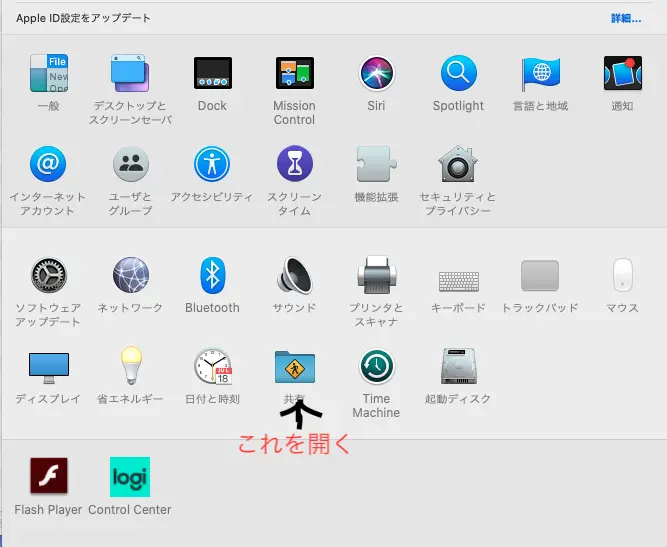Click the アクセシビリティ icon
667x547 pixels.
(x=212, y=164)
